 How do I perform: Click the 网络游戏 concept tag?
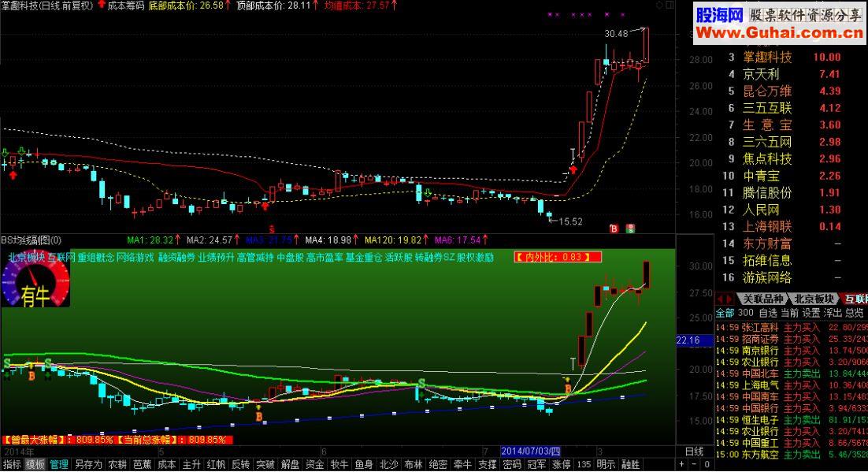(135, 258)
